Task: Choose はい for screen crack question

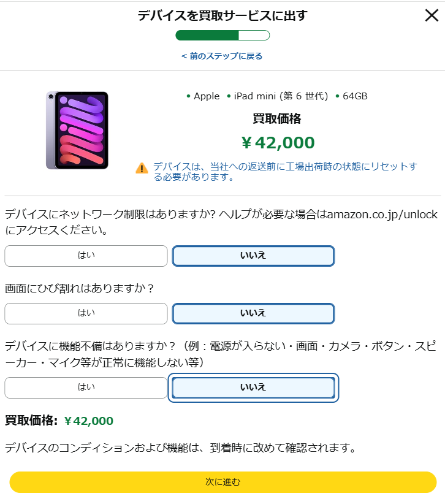Action: click(x=86, y=313)
